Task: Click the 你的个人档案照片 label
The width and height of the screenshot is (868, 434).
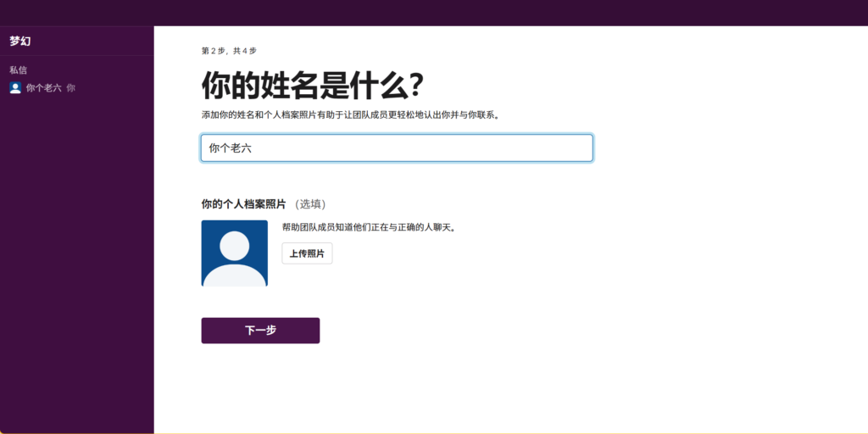Action: pyautogui.click(x=243, y=204)
